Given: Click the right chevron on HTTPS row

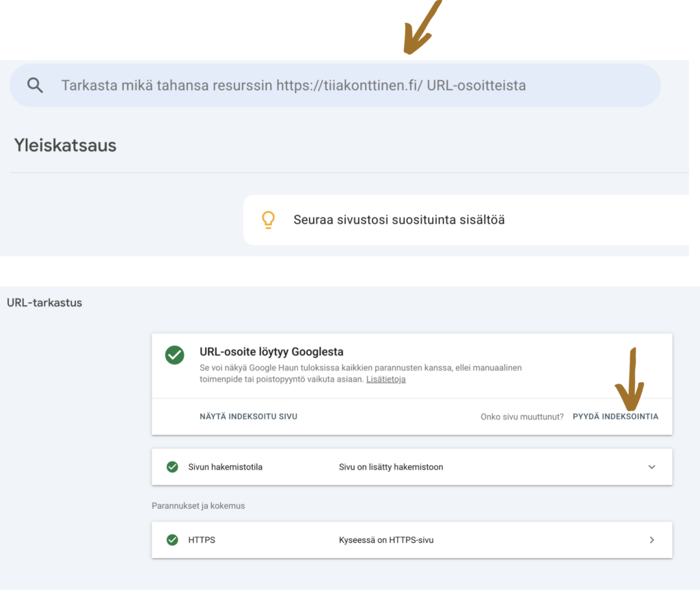Looking at the screenshot, I should [x=651, y=540].
